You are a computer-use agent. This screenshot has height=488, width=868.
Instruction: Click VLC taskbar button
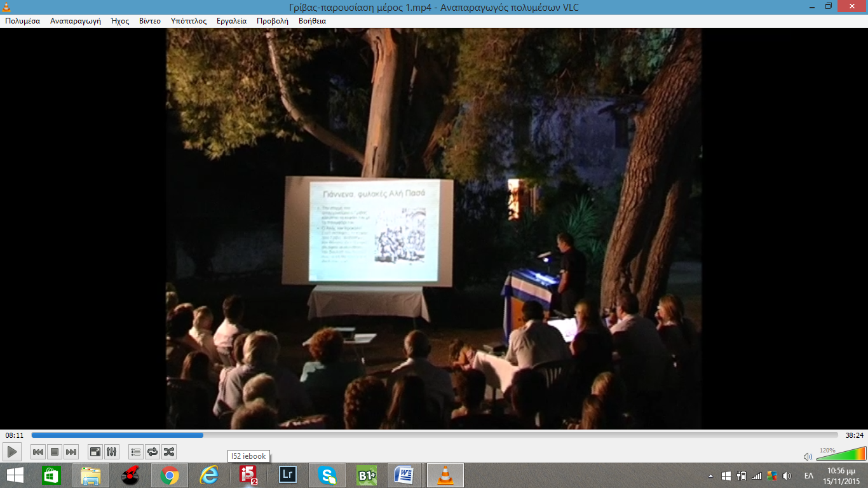coord(445,475)
